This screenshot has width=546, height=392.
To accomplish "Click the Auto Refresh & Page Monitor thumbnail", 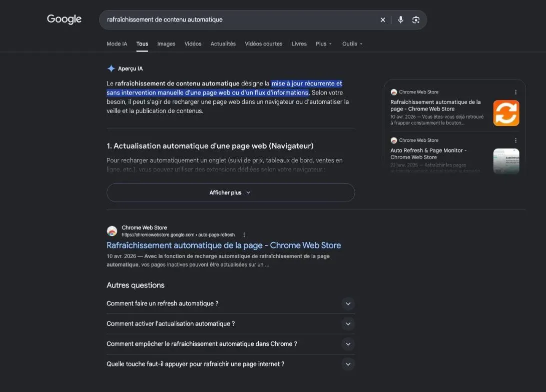I will 506,160.
